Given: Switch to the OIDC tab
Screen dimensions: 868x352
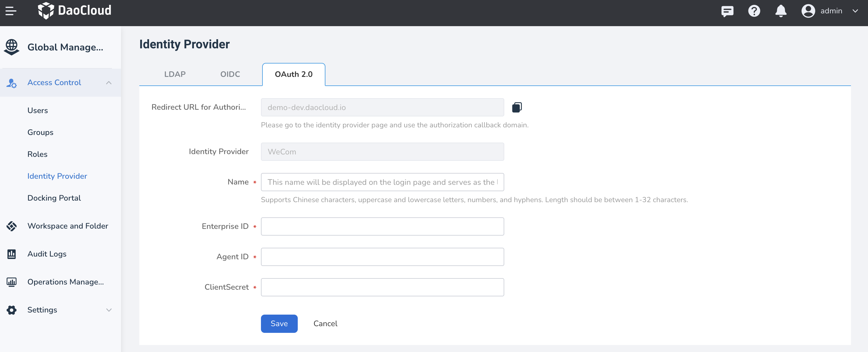Looking at the screenshot, I should tap(230, 74).
